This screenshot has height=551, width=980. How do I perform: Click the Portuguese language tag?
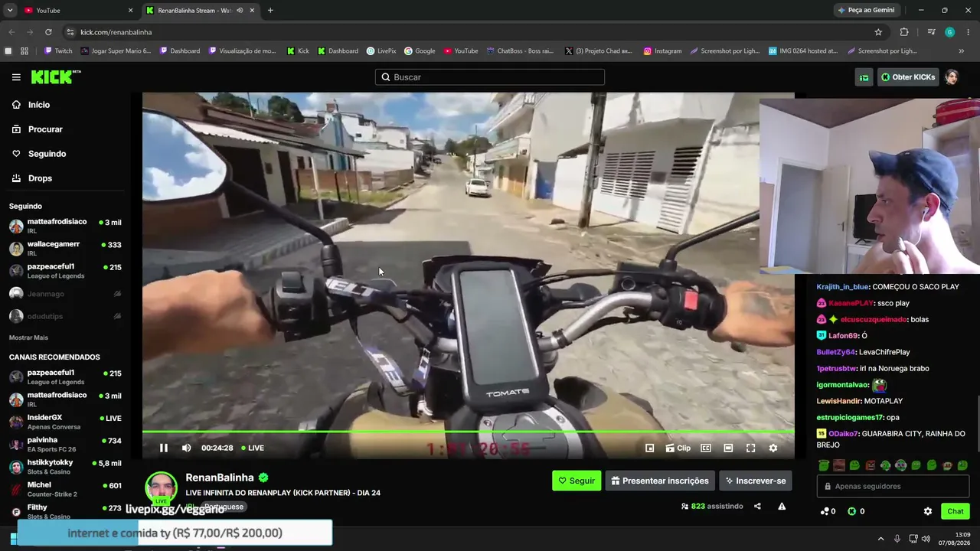(224, 507)
